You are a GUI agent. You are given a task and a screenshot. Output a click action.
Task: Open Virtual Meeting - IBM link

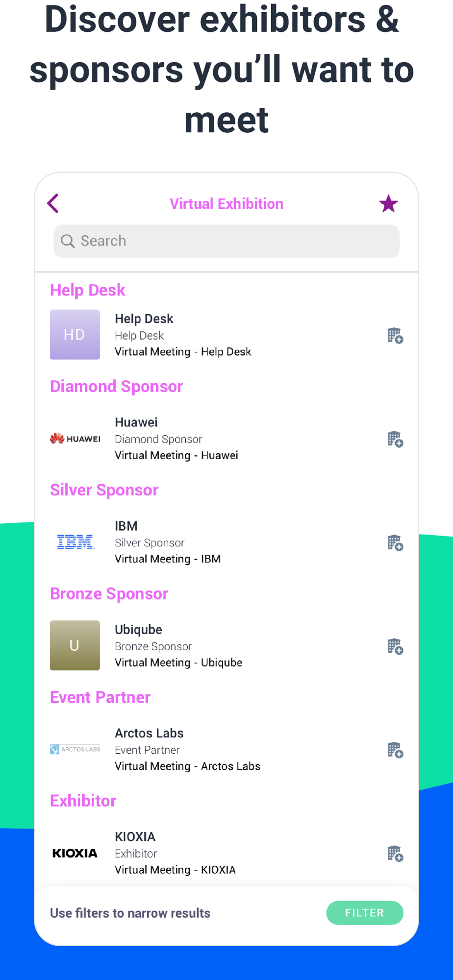pos(168,559)
